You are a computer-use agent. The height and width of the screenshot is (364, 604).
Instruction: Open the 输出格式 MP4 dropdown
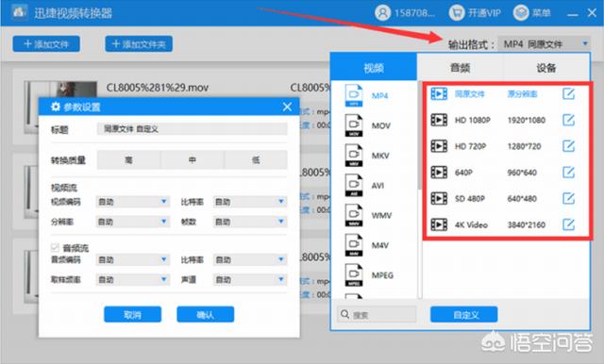tap(545, 44)
